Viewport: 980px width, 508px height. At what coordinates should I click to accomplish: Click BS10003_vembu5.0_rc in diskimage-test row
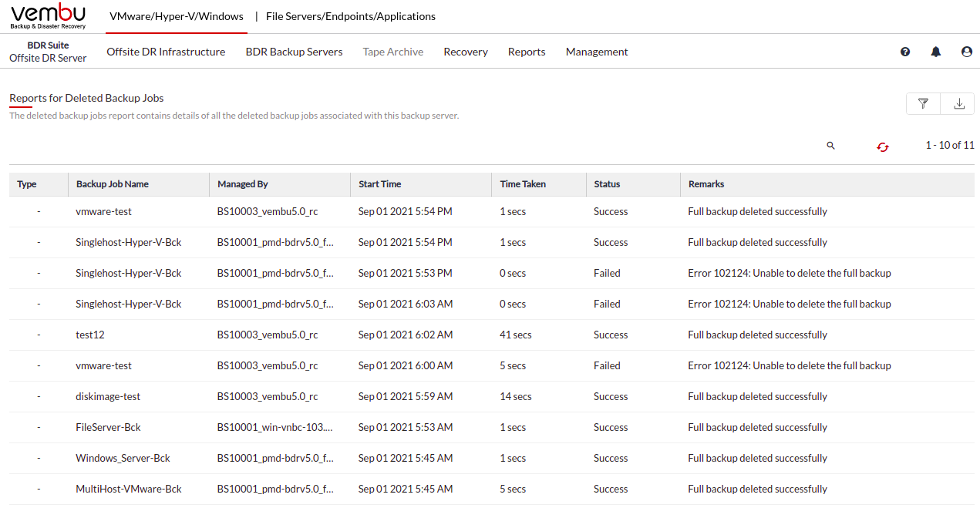coord(268,396)
